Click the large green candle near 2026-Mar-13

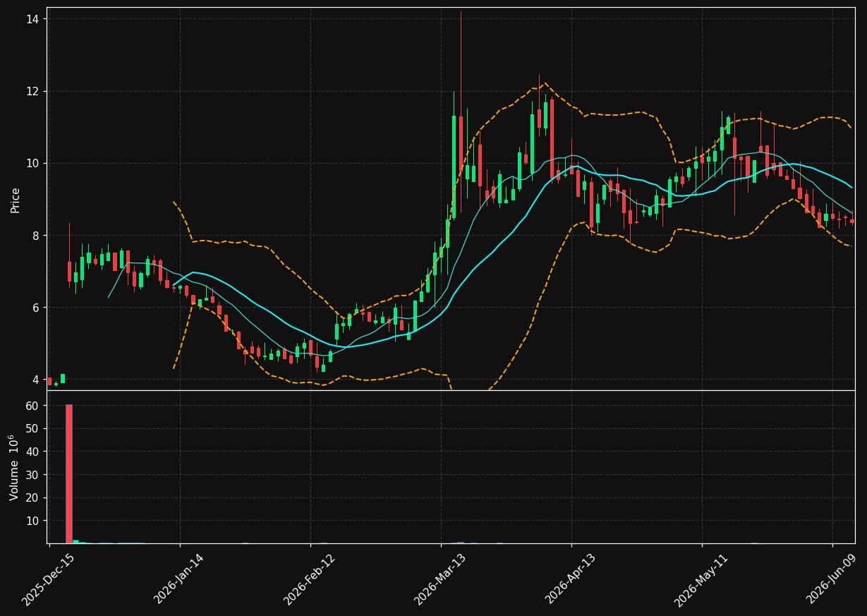click(x=454, y=167)
